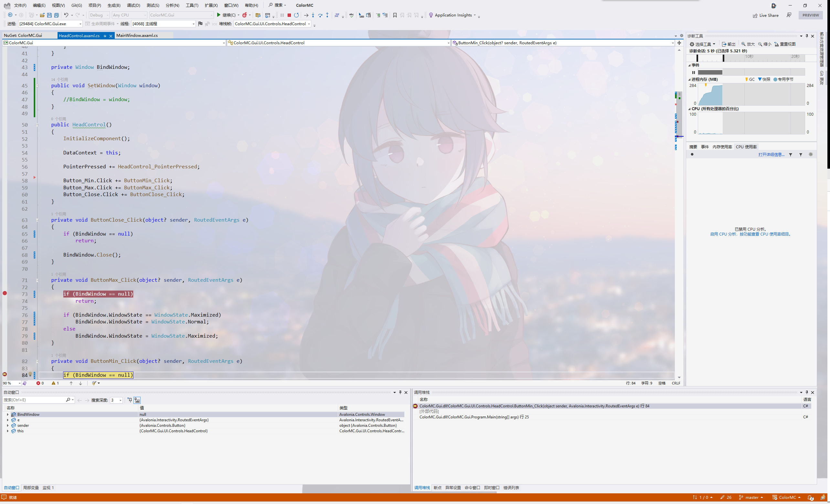Image resolution: width=830 pixels, height=504 pixels.
Task: Open the 选择工具 dropdown in diagnostics
Action: [x=703, y=44]
